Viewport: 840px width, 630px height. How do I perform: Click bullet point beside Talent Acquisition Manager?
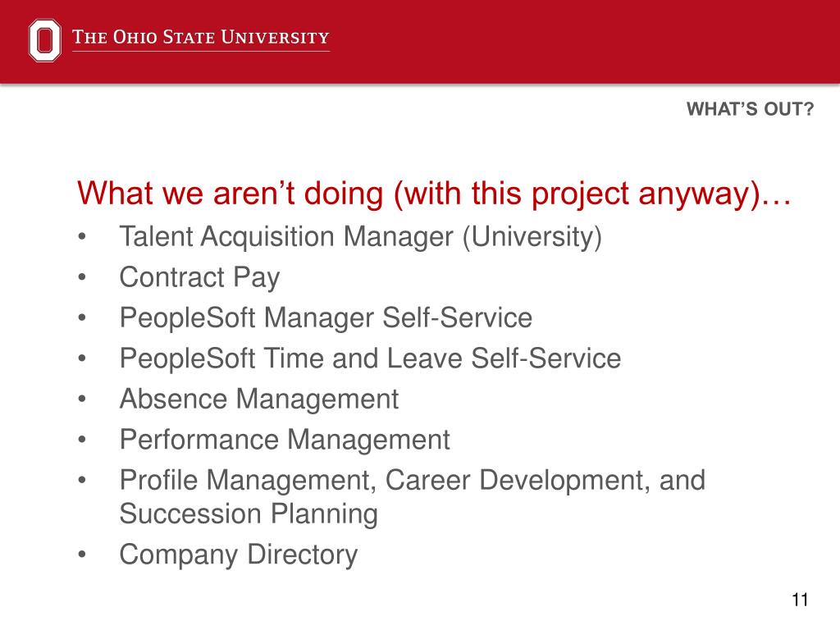(81, 236)
